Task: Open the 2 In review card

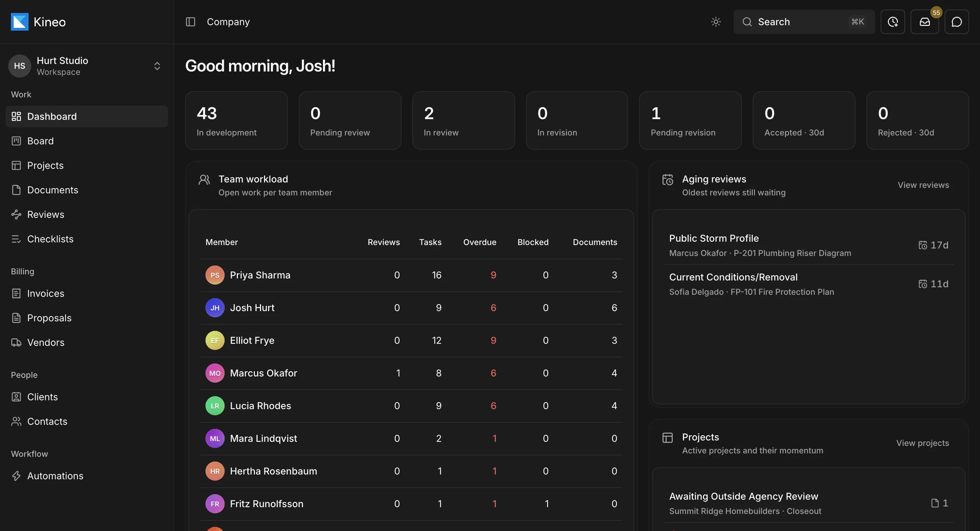Action: point(463,120)
